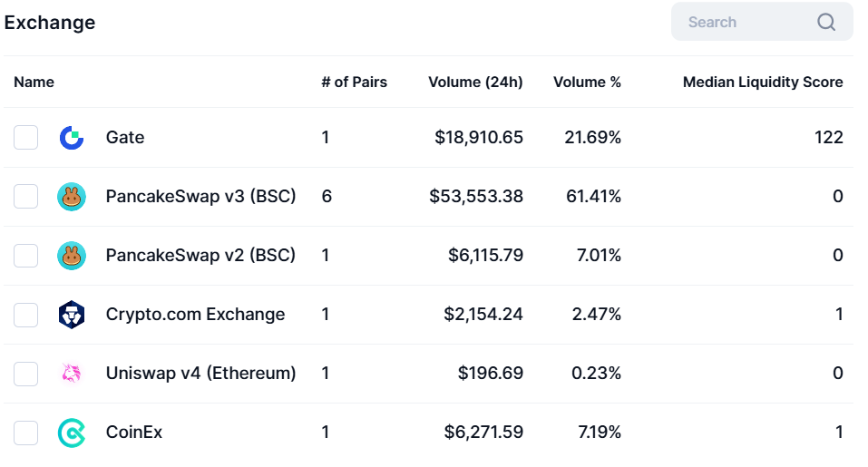The image size is (868, 467).
Task: Open the Uniswap v4 (Ethereum) link
Action: click(200, 374)
